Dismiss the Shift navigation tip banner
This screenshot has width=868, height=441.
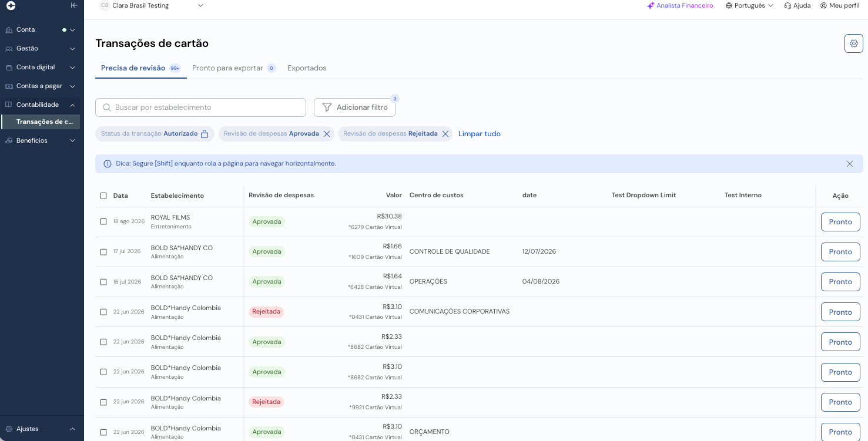point(850,164)
